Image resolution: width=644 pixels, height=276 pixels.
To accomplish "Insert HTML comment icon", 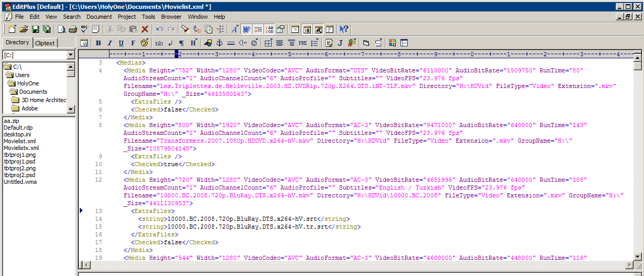I will click(x=242, y=43).
